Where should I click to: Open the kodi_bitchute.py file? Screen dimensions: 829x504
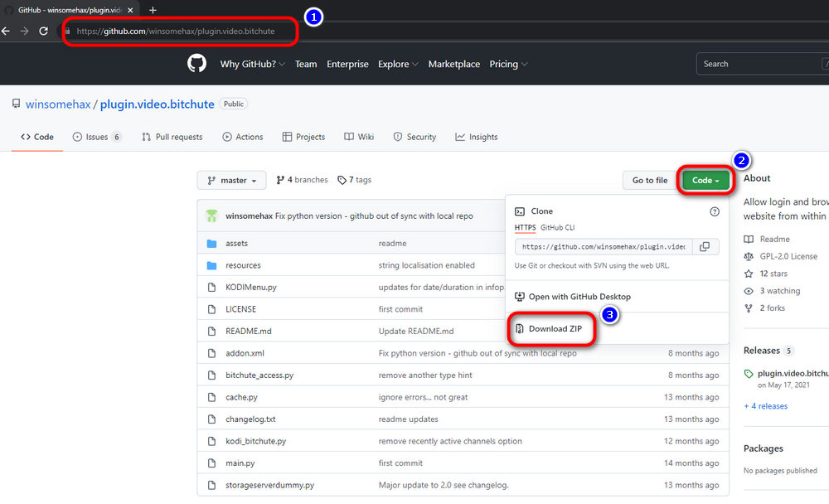256,441
